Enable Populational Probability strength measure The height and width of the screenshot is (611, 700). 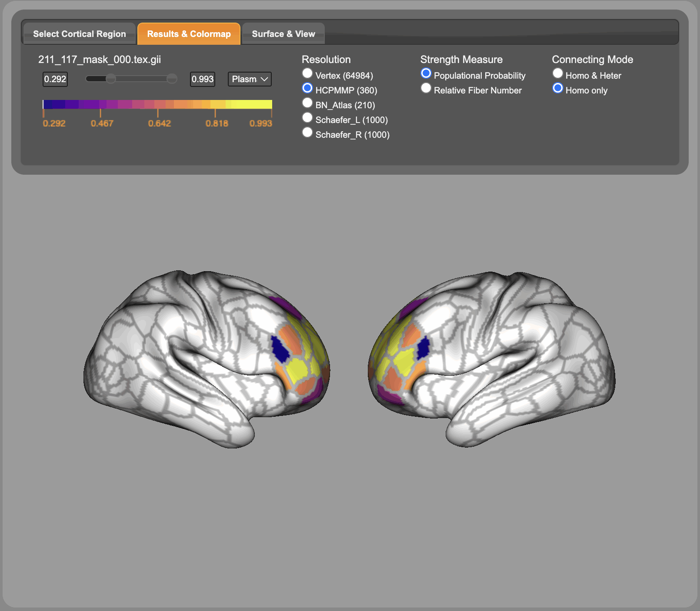coord(426,73)
